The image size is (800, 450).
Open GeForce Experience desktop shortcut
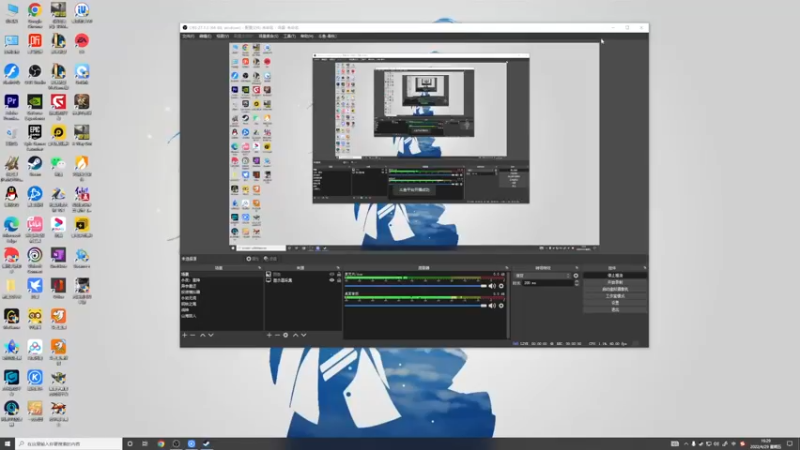(35, 105)
